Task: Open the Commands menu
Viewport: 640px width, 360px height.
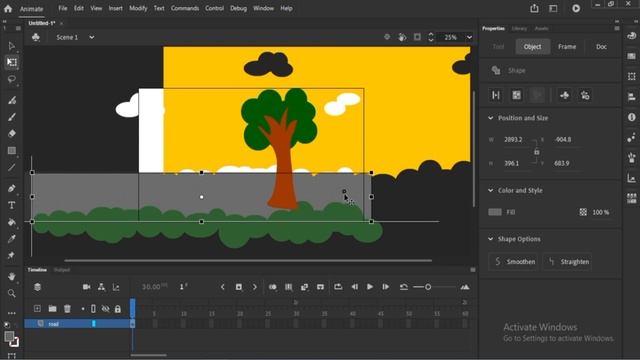Action: (x=185, y=8)
